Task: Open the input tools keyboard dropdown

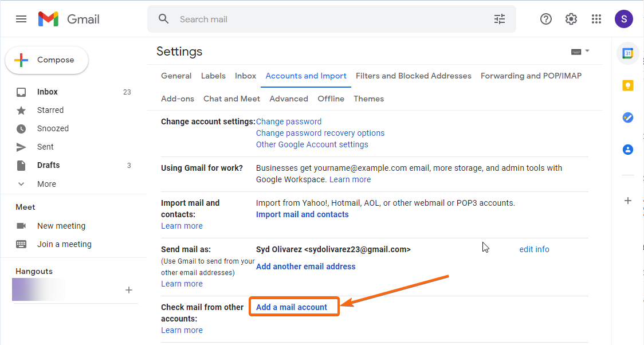Action: [x=580, y=52]
